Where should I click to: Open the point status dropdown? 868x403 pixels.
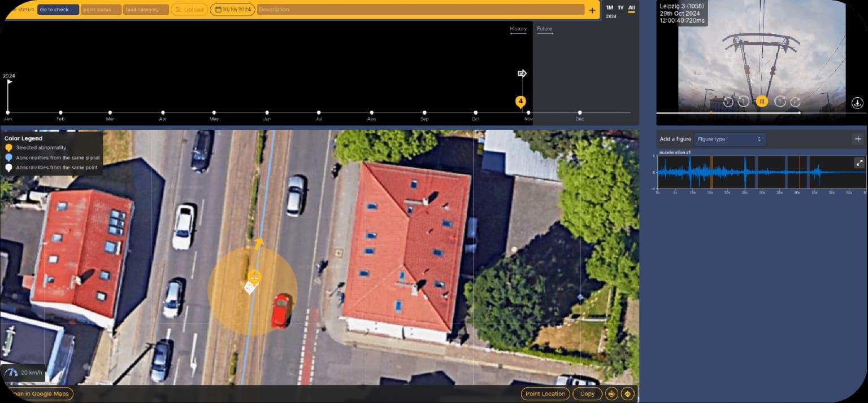(x=101, y=10)
